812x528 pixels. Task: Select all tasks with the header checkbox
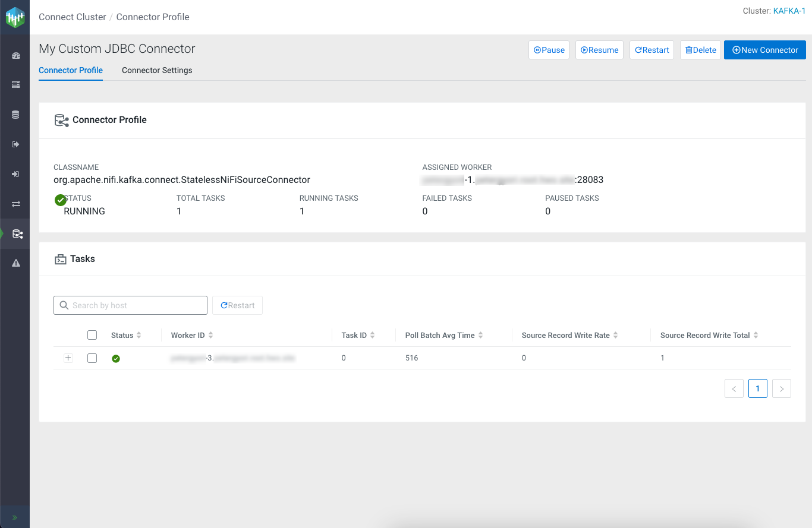click(92, 335)
